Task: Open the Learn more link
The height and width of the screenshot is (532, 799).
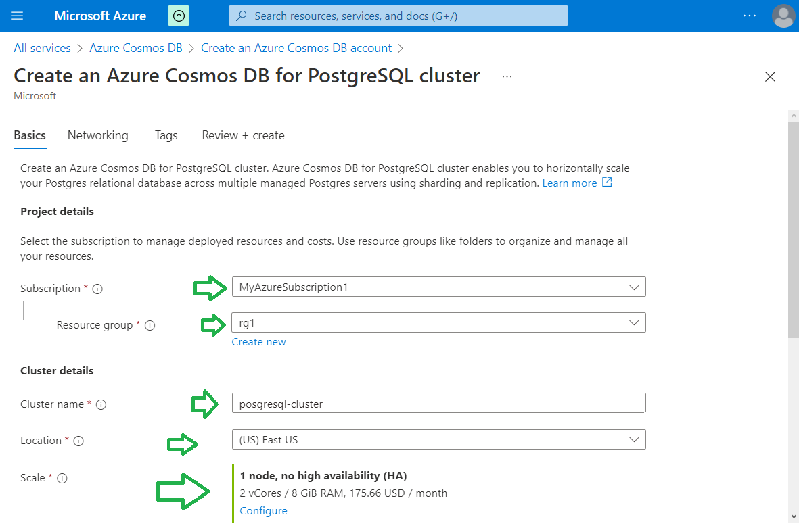Action: point(569,183)
